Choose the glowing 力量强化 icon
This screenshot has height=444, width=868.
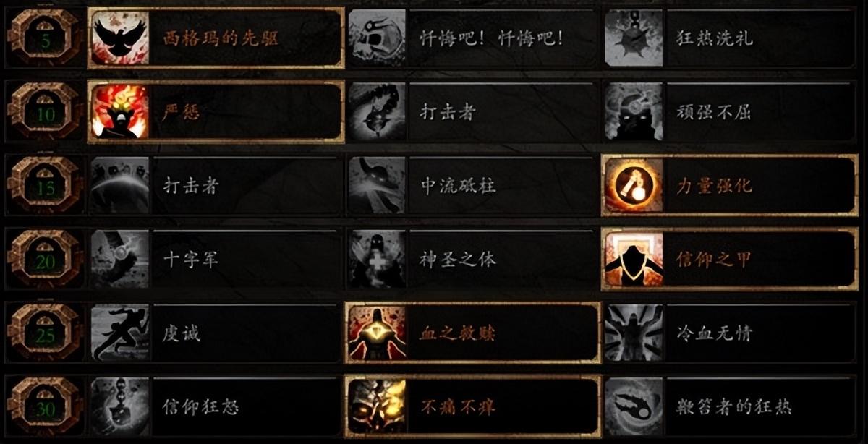(634, 185)
